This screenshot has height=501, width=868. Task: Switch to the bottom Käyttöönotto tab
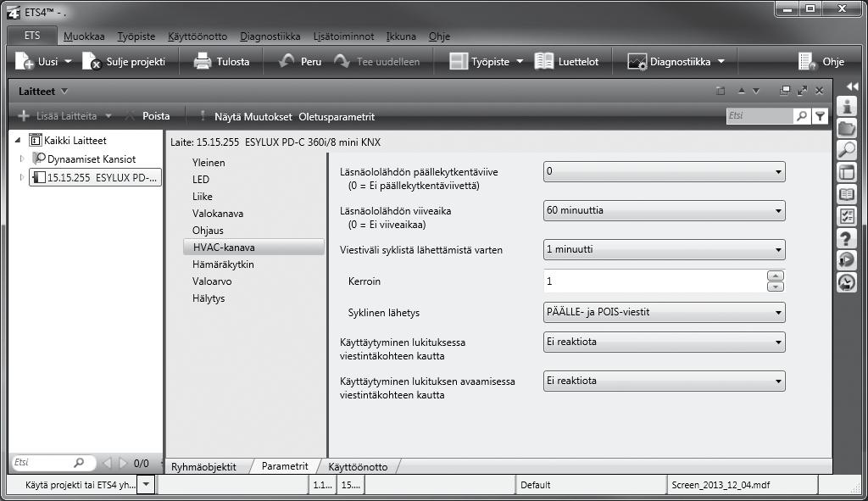[x=359, y=467]
